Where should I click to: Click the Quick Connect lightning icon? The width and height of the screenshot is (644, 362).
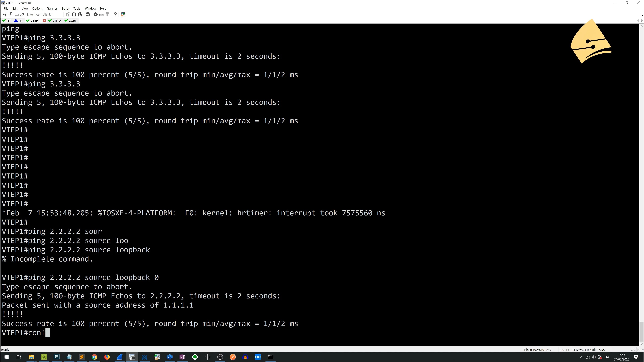tap(11, 14)
